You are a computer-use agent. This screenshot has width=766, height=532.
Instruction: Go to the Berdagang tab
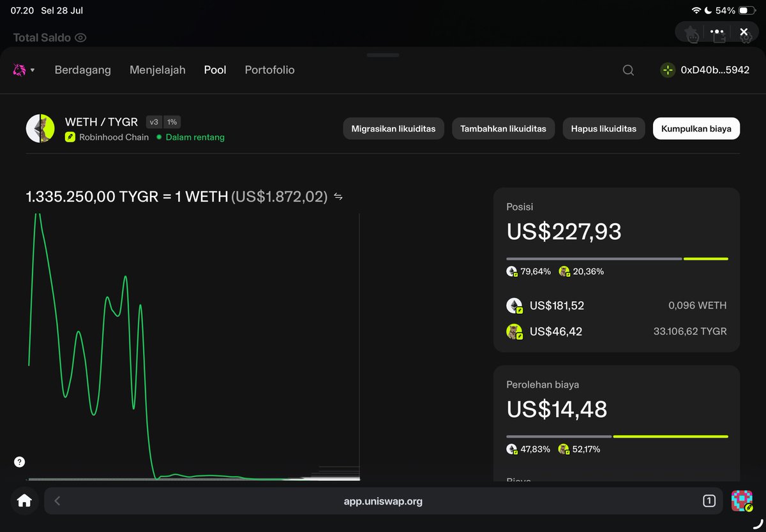click(x=83, y=70)
